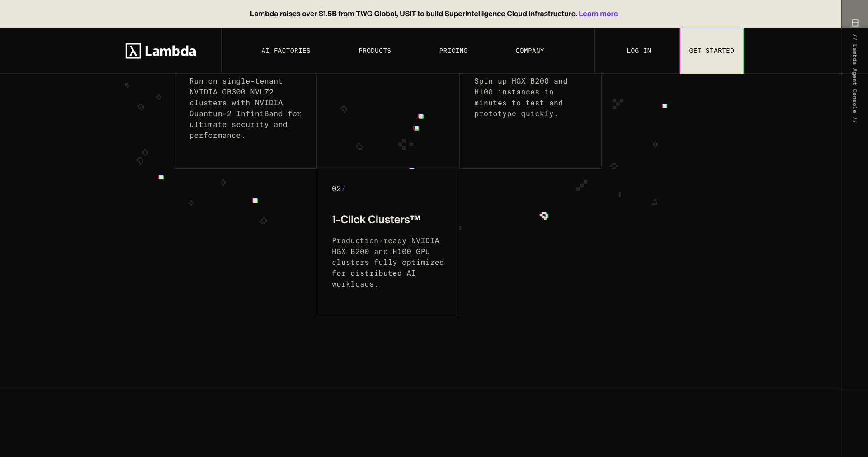
Task: Open the Company menu
Action: (530, 51)
